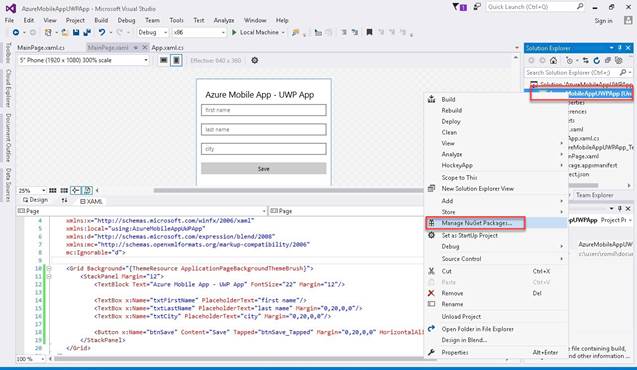Choose Properties in the context menu
637x370 pixels.
click(496, 353)
